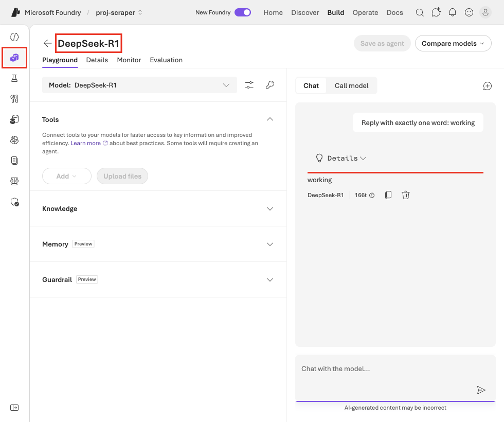Go to Home in top navigation
The width and height of the screenshot is (504, 422).
pyautogui.click(x=273, y=12)
